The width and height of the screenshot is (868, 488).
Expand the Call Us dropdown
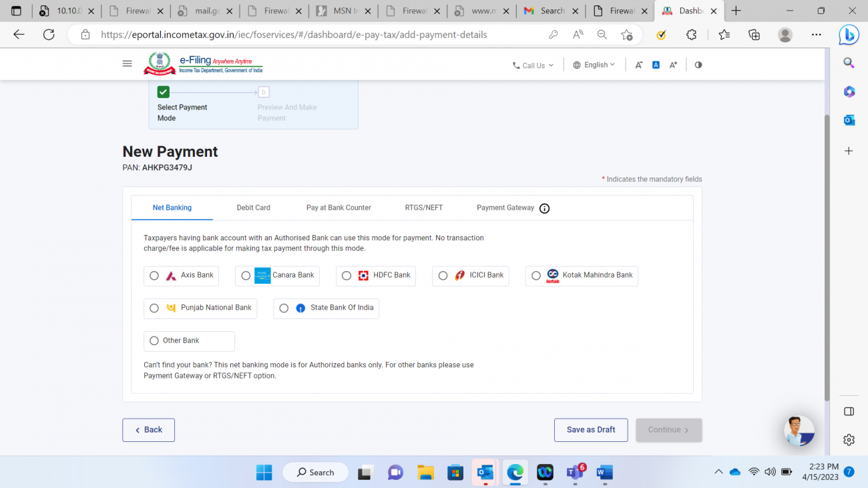coord(533,65)
